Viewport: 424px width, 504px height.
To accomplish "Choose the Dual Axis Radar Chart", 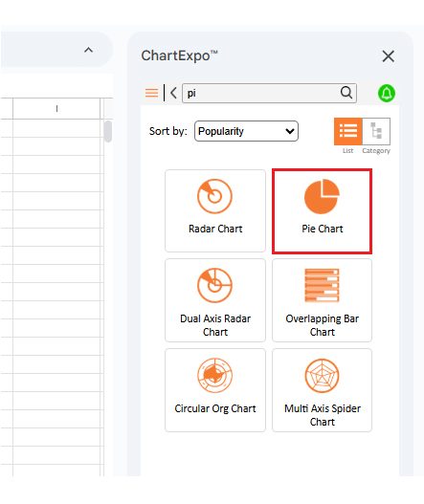I will point(215,300).
